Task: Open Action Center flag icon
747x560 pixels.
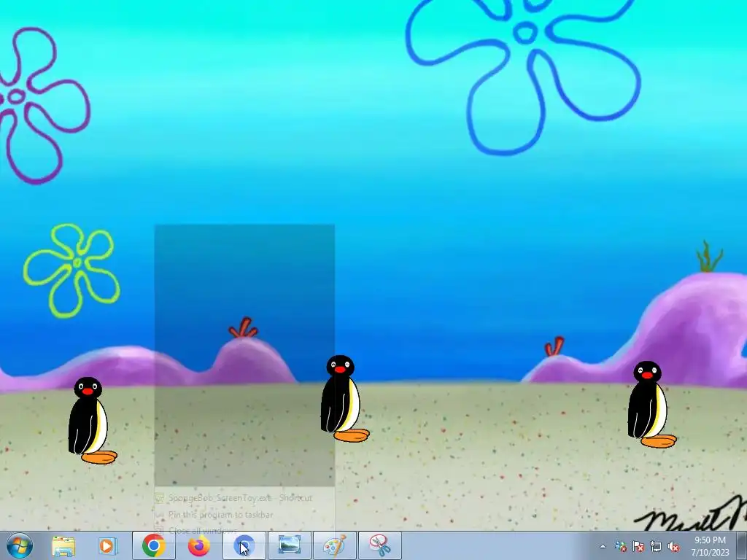Action: point(638,546)
